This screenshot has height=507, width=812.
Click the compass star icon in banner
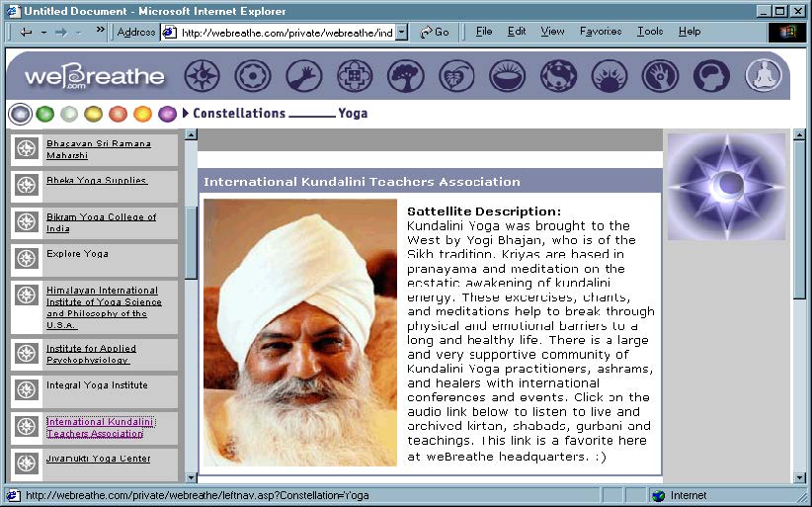(202, 75)
